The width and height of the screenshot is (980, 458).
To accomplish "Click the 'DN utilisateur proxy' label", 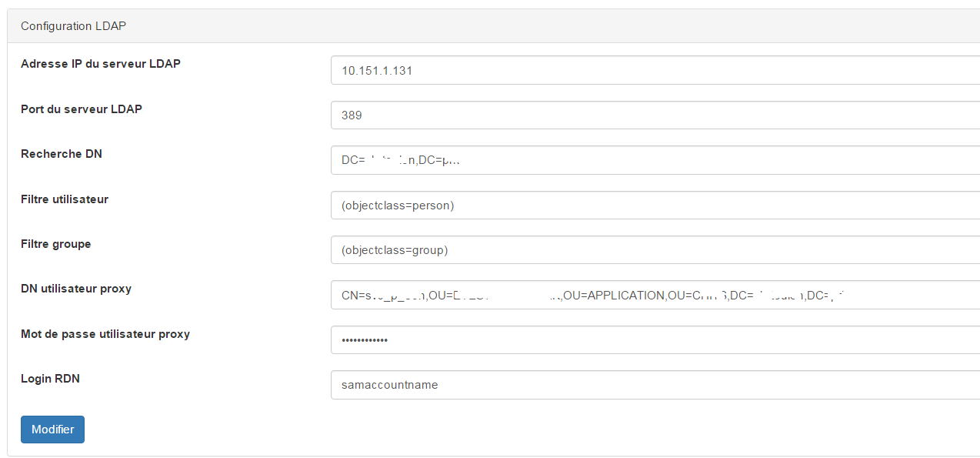I will point(76,289).
